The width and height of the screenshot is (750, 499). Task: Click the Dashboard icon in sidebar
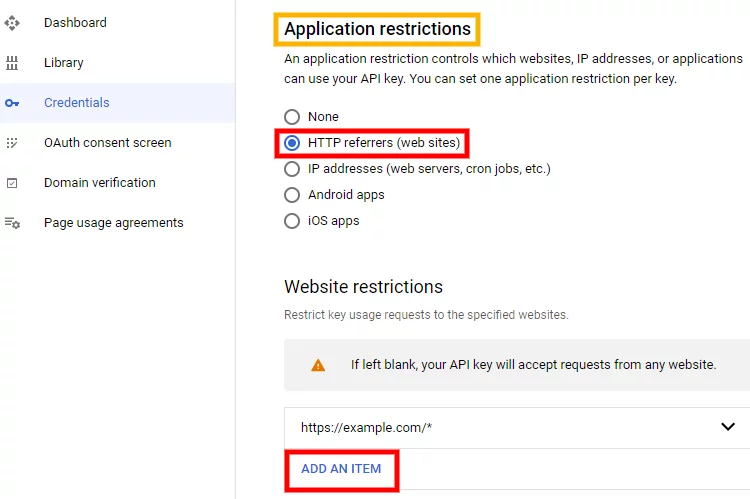tap(12, 22)
